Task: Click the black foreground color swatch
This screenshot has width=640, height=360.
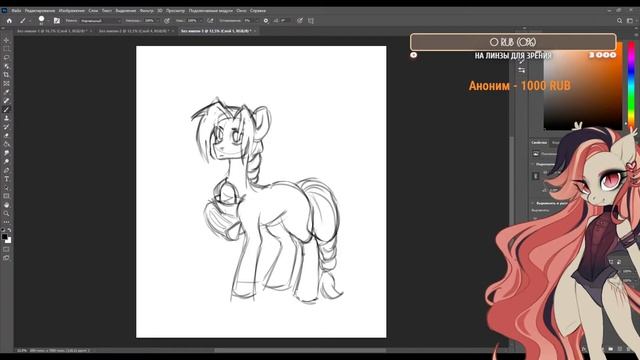Action: (x=4, y=236)
